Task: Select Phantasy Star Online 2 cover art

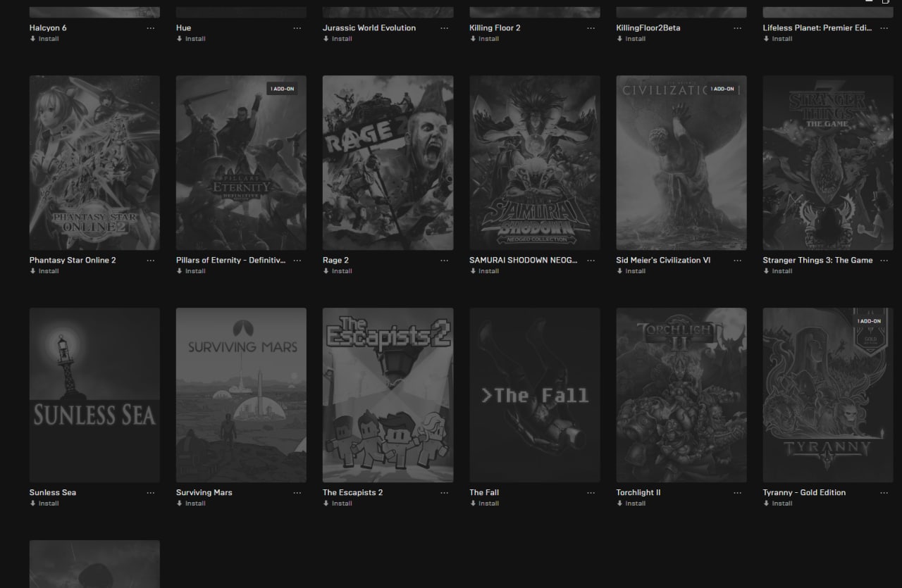Action: (94, 163)
